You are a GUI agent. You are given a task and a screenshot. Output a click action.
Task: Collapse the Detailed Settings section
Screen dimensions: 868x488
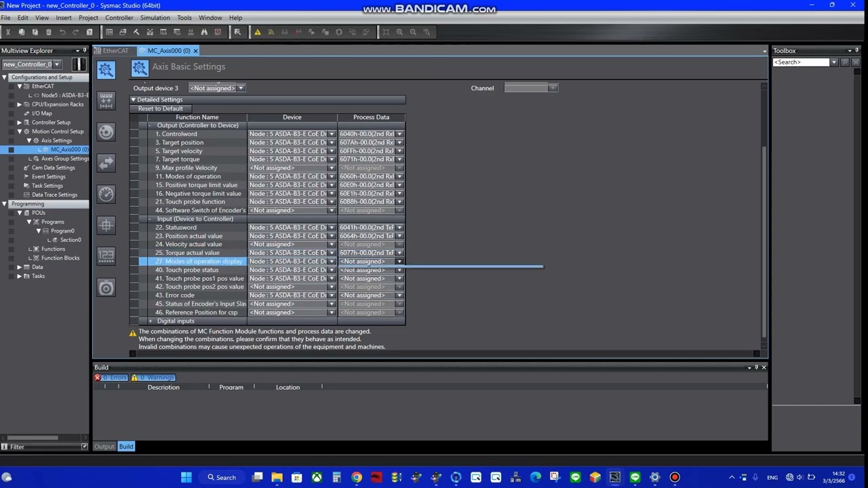[x=134, y=100]
